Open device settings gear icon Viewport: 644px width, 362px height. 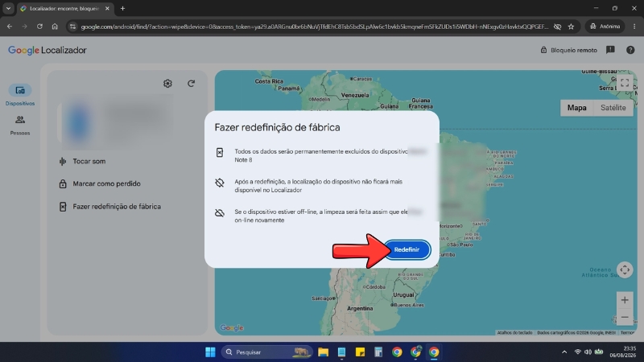point(167,84)
